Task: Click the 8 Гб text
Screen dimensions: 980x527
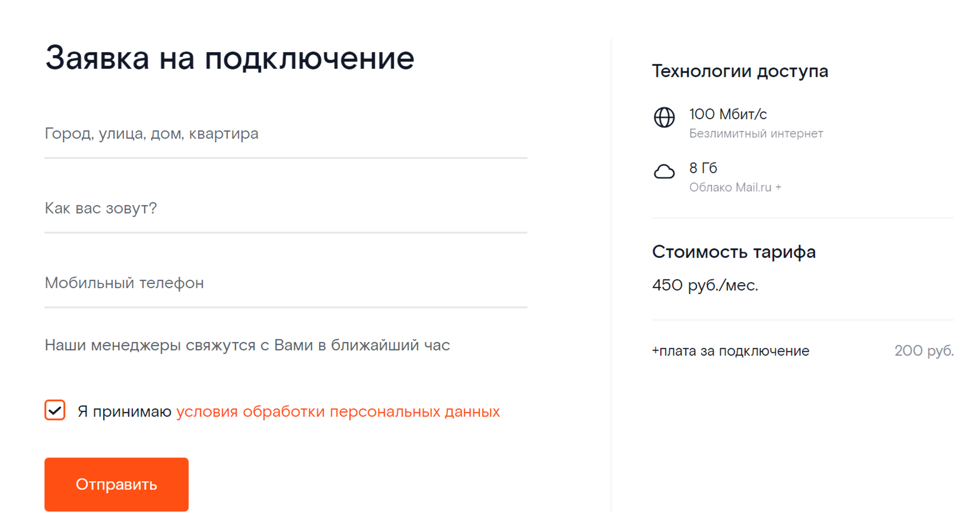Action: (x=703, y=168)
